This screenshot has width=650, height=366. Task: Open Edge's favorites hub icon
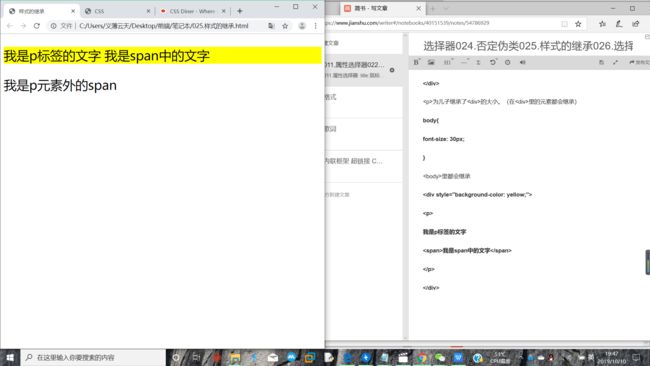point(602,24)
